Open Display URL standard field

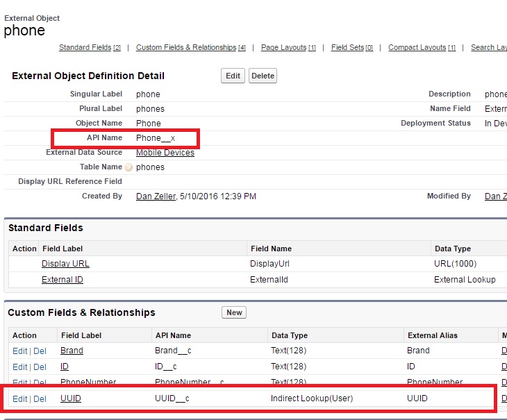point(65,264)
